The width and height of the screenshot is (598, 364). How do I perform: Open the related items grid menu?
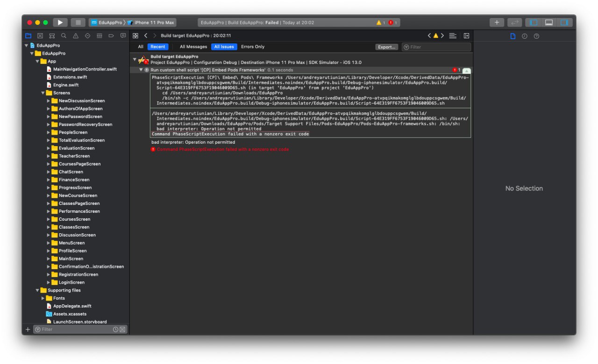135,35
